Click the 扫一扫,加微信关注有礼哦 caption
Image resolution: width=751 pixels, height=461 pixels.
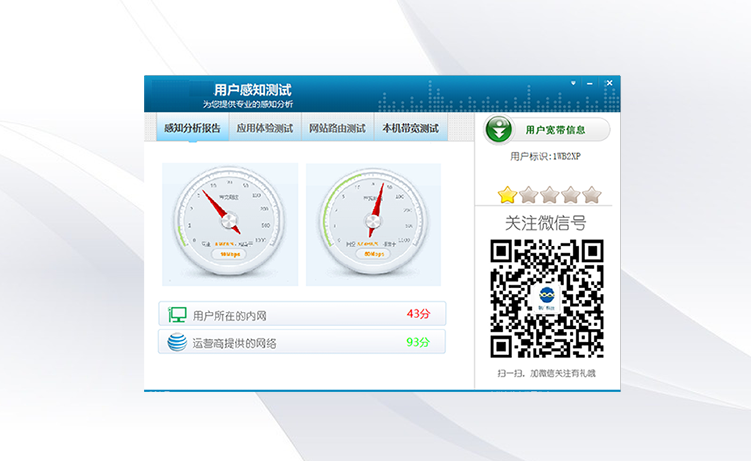(x=546, y=373)
